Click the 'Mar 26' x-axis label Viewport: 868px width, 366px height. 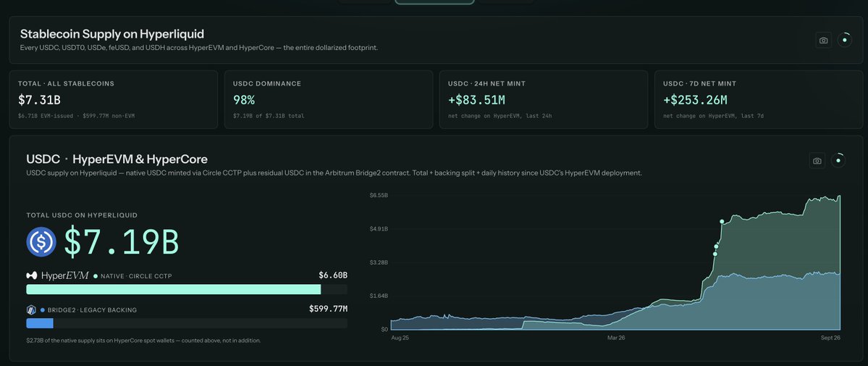tap(616, 337)
